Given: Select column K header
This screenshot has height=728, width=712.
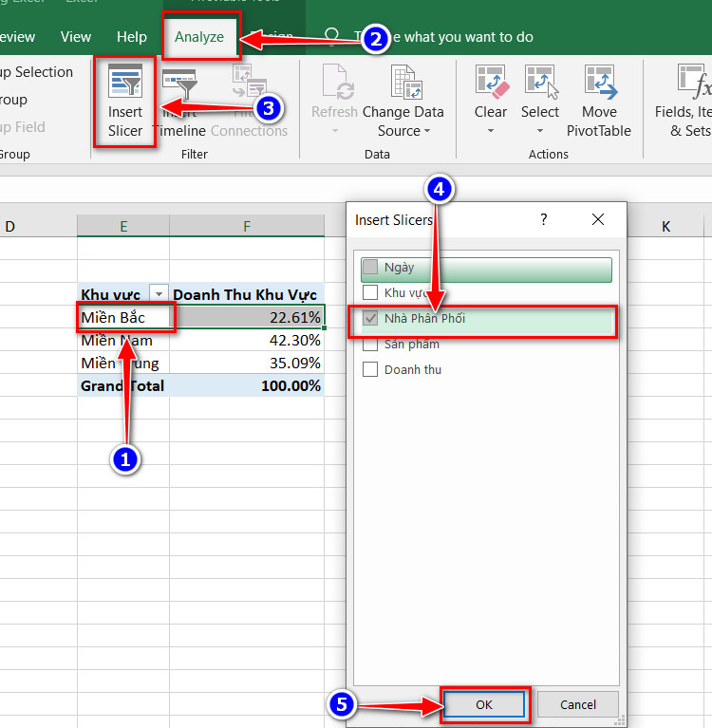Looking at the screenshot, I should click(665, 226).
